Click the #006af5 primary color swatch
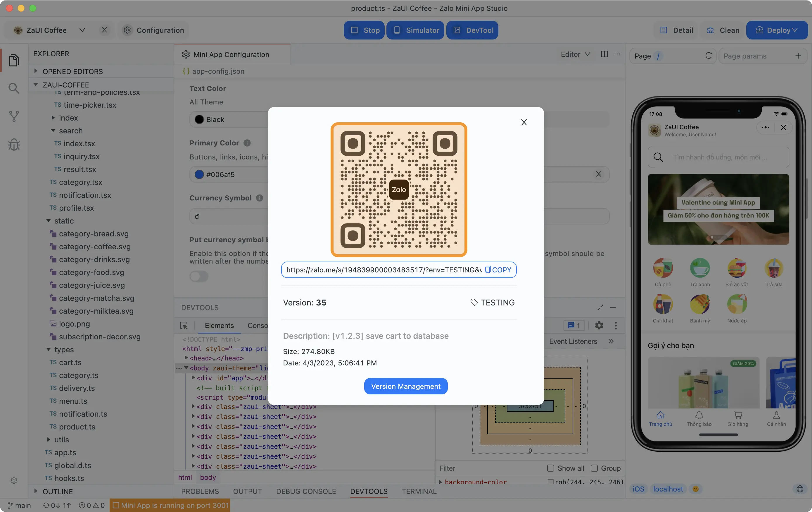 (199, 174)
